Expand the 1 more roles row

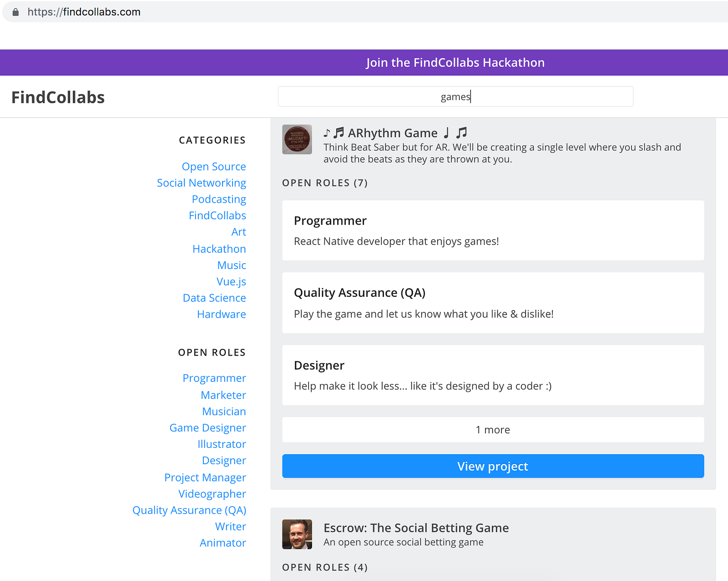tap(493, 430)
